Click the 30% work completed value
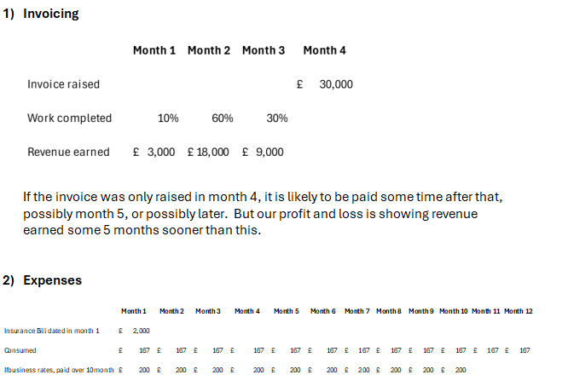 click(x=277, y=118)
